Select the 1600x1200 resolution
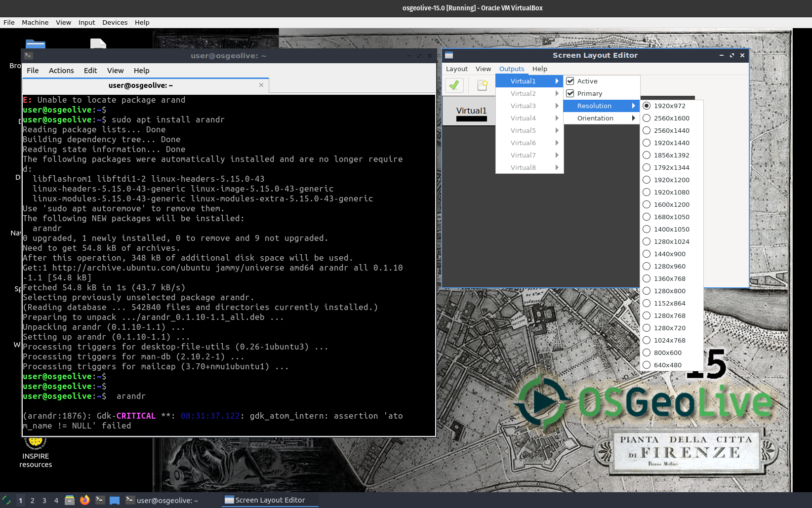The height and width of the screenshot is (508, 812). (672, 204)
